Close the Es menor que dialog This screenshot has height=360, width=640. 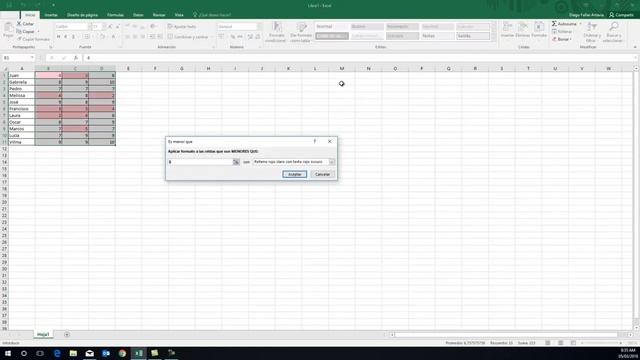329,142
